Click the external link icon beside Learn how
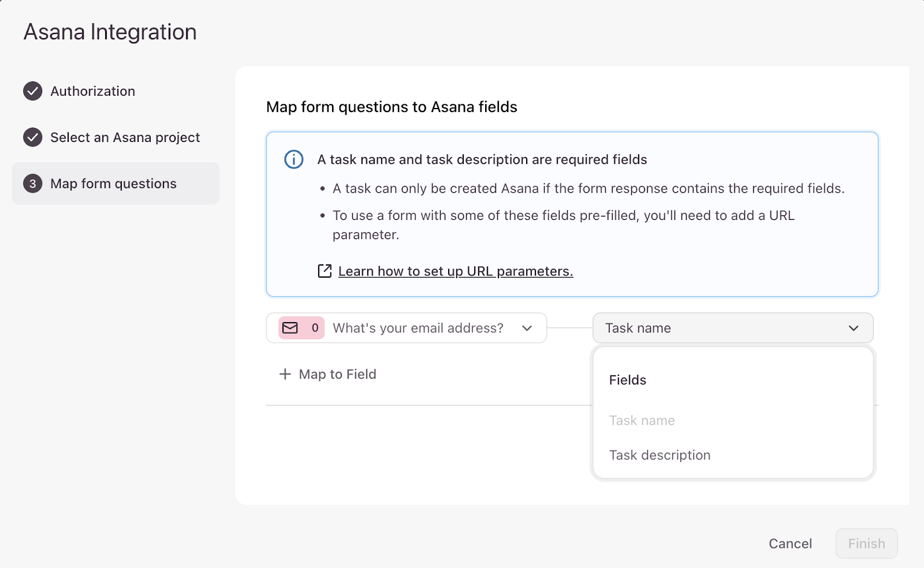 pyautogui.click(x=325, y=271)
